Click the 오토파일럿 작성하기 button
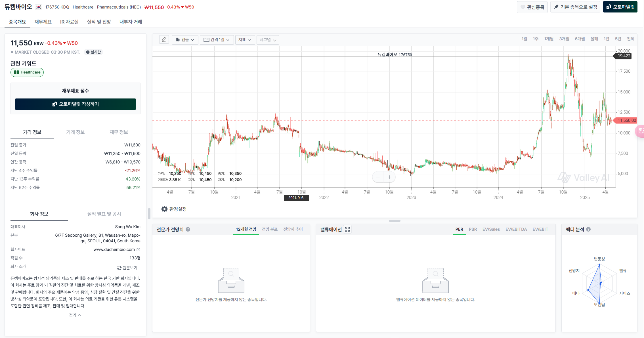Image resolution: width=644 pixels, height=338 pixels. [75, 104]
